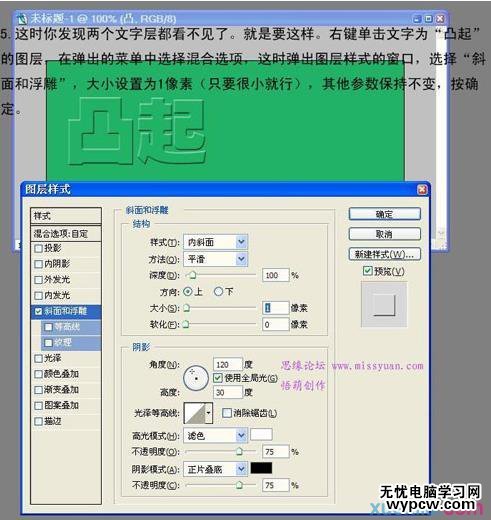Click the 大小(S) slider handle

coord(187,308)
